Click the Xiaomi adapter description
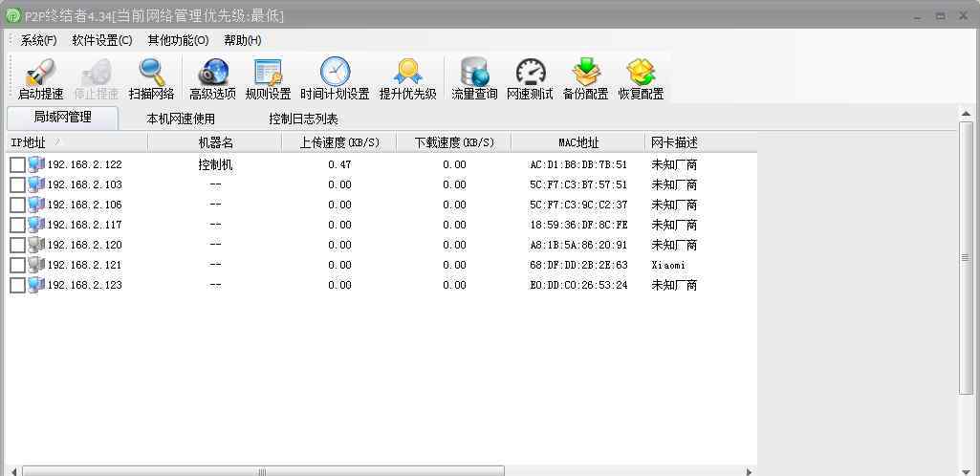Viewport: 980px width, 476px height. point(668,265)
